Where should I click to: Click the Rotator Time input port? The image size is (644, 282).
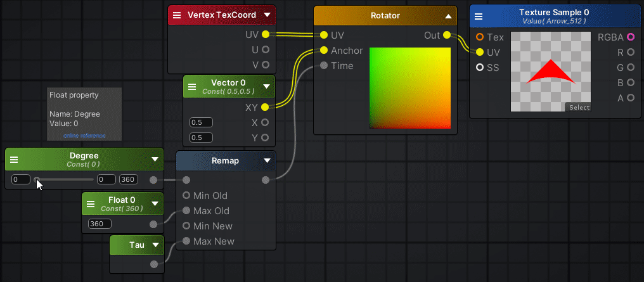click(324, 65)
